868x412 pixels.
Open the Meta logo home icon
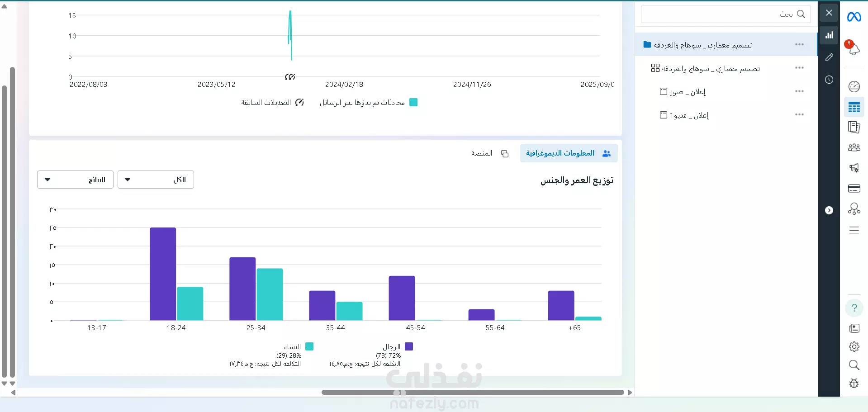coord(854,17)
